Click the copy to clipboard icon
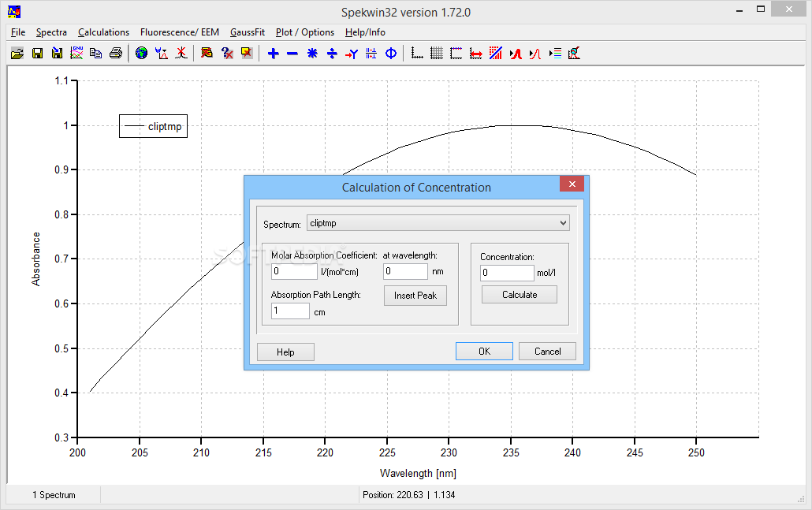812x510 pixels. point(96,54)
